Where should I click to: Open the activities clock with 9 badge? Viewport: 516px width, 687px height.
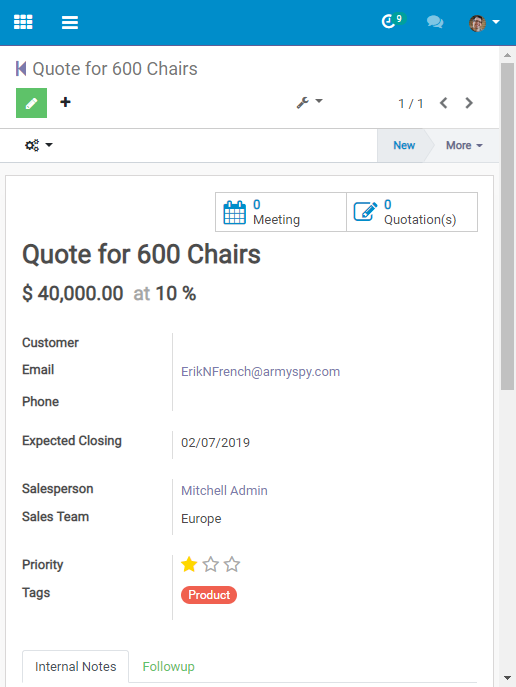click(393, 21)
